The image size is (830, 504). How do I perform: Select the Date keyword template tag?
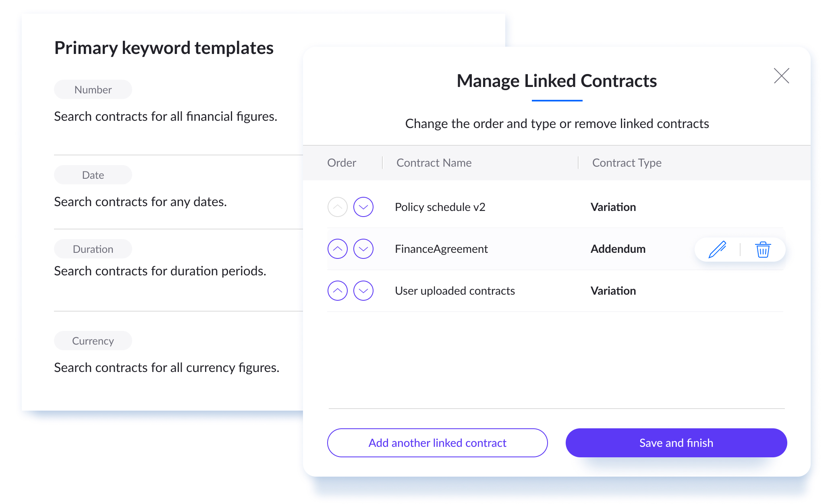coord(93,175)
